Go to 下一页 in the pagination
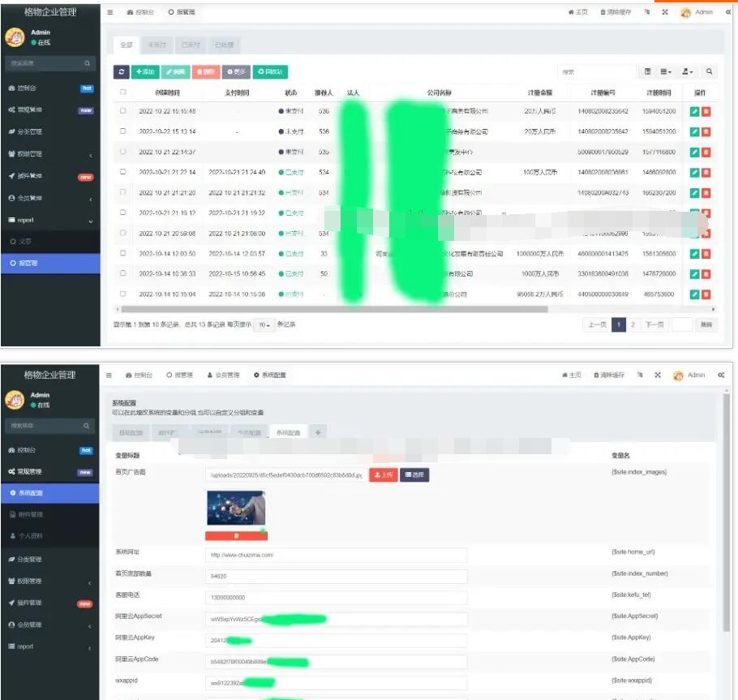The width and height of the screenshot is (738, 700). 654,324
